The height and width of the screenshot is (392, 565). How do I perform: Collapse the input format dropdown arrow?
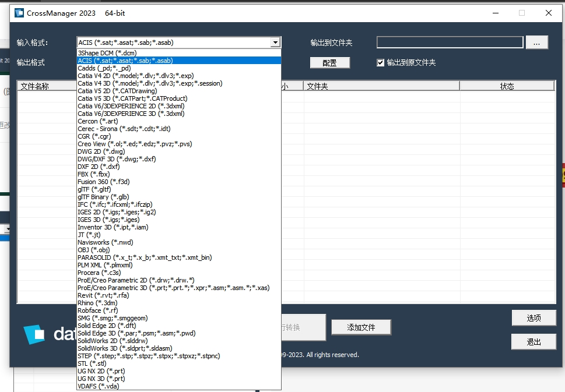276,43
